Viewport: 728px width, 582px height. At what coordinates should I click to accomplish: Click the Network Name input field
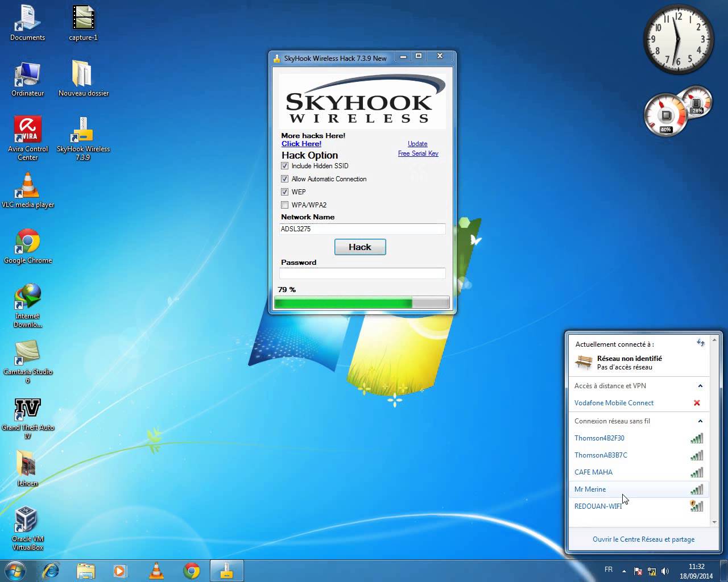(x=362, y=229)
